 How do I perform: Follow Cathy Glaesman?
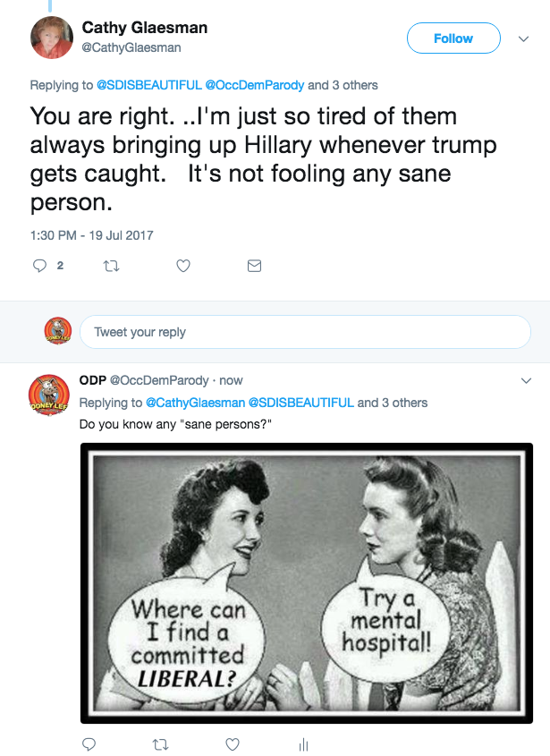click(x=453, y=38)
